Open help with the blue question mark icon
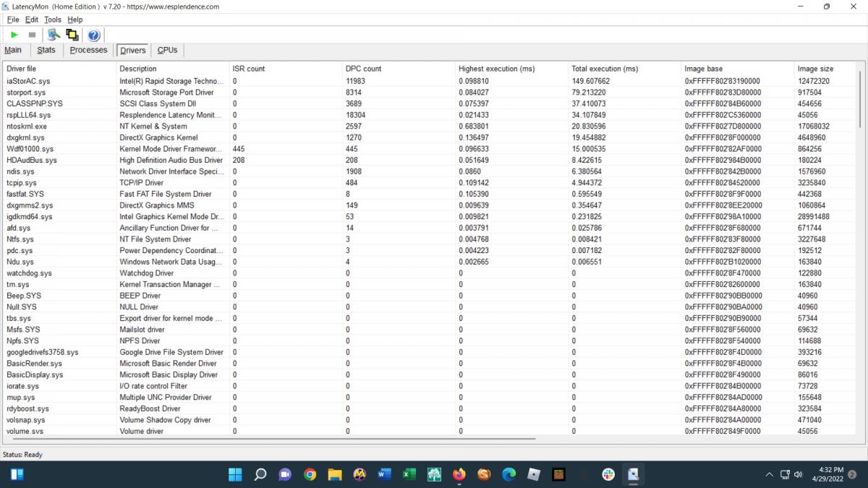The width and height of the screenshot is (868, 488). pyautogui.click(x=94, y=35)
